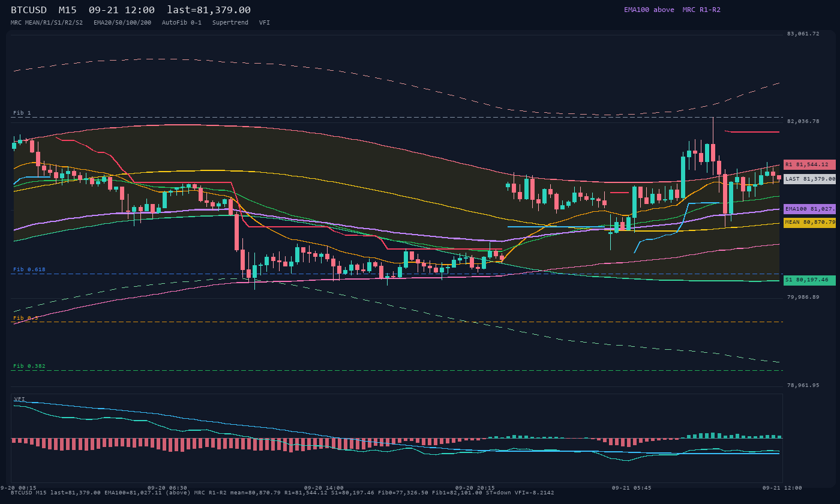Select the 09-21 05:45 time axis label
This screenshot has width=840, height=504.
pos(631,488)
